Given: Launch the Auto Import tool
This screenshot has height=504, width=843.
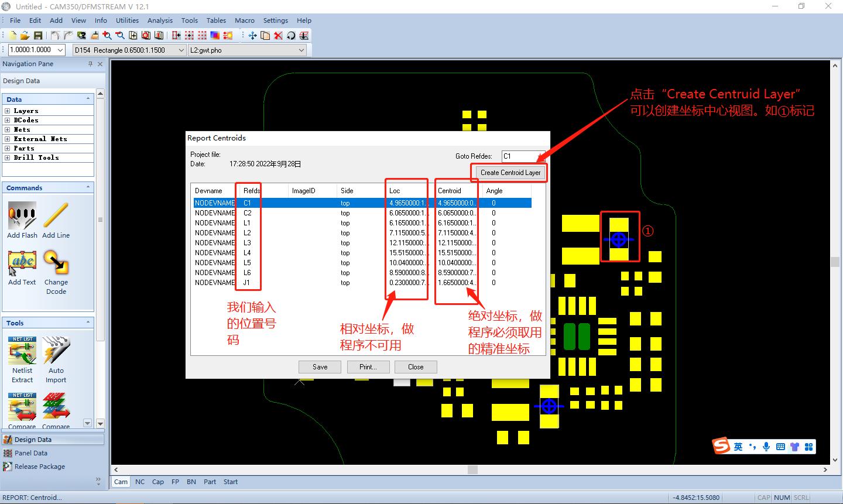Looking at the screenshot, I should click(56, 350).
